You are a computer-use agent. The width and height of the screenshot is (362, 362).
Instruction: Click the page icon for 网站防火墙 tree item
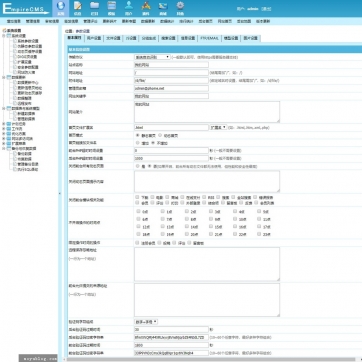point(15,72)
